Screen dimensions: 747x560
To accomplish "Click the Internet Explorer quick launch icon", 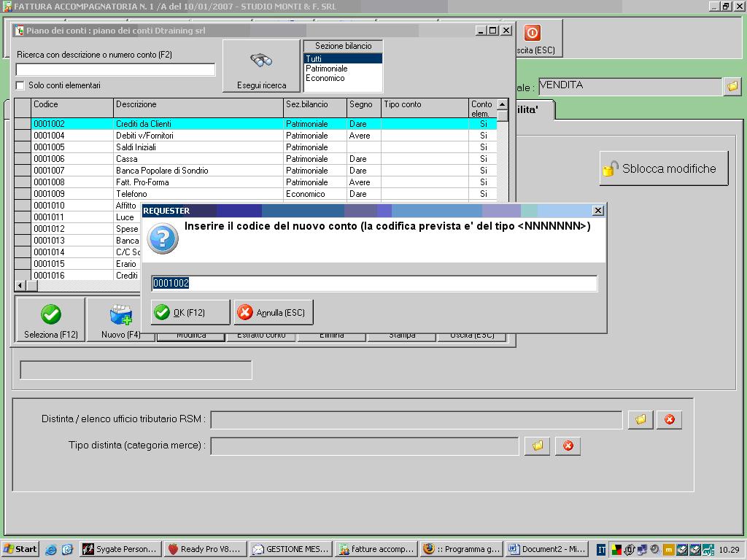I will (50, 550).
